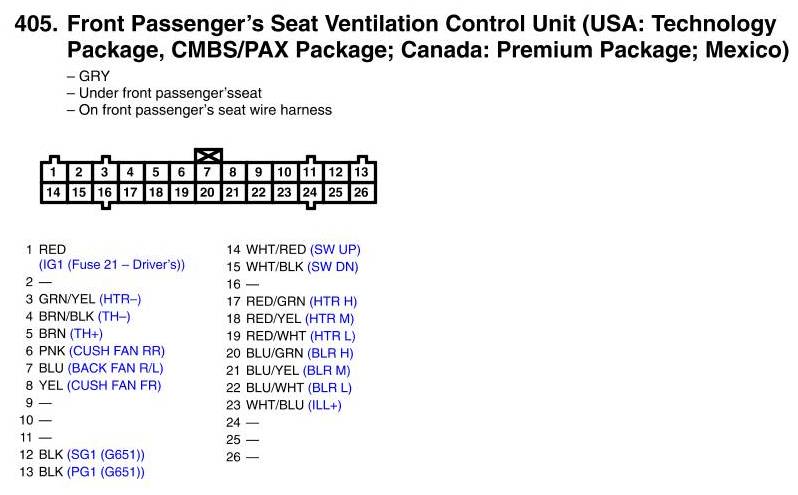This screenshot has width=798, height=495.
Task: Select the CUSH FAN RR link
Action: point(116,350)
